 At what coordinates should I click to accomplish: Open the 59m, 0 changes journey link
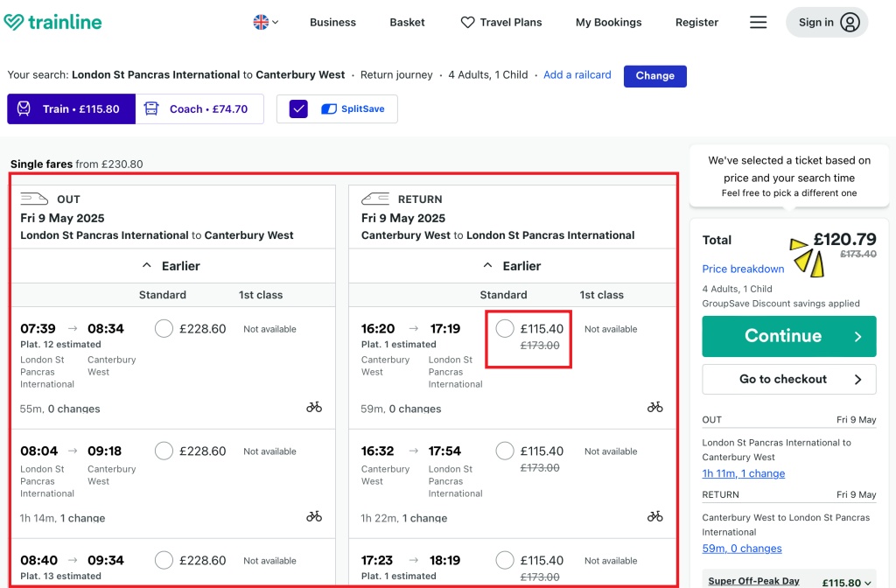[x=742, y=548]
